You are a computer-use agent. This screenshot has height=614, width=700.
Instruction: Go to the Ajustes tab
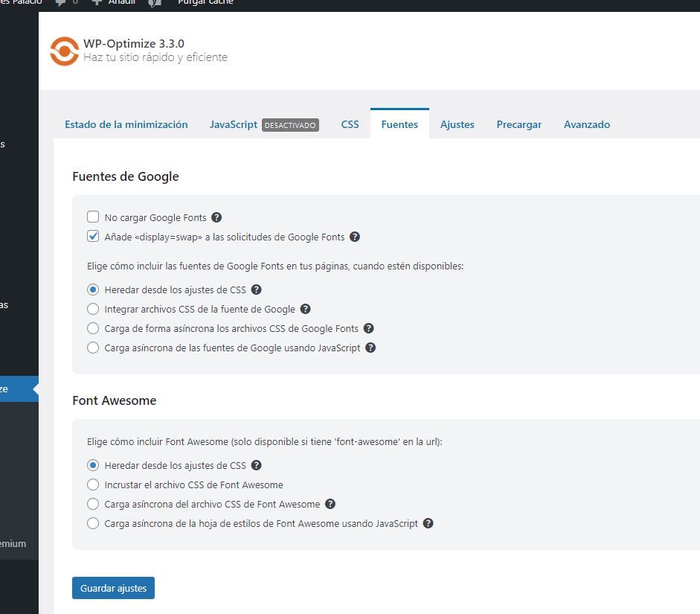pyautogui.click(x=457, y=124)
